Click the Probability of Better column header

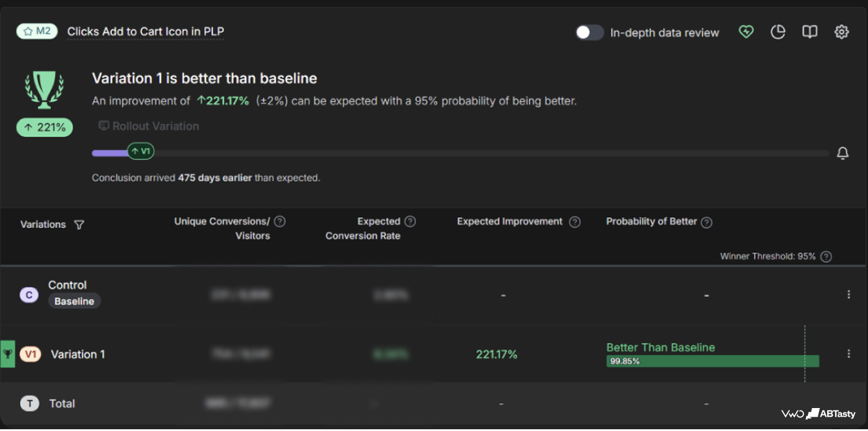tap(652, 221)
